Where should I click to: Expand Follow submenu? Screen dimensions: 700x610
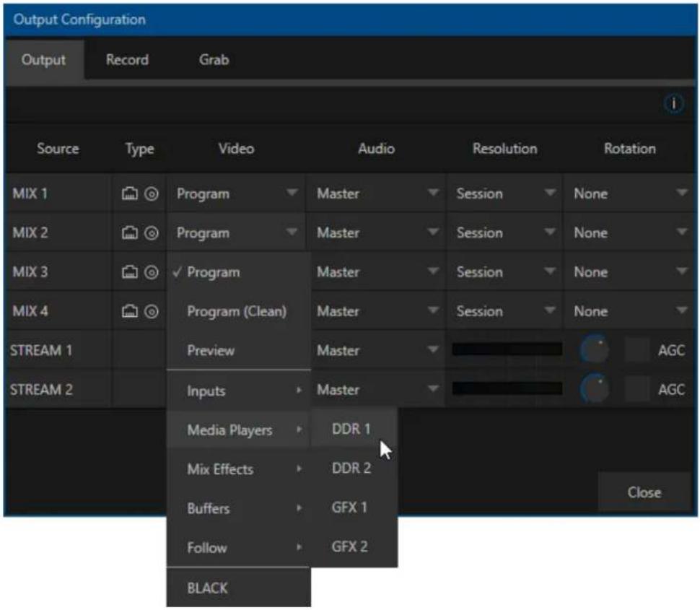(x=239, y=547)
